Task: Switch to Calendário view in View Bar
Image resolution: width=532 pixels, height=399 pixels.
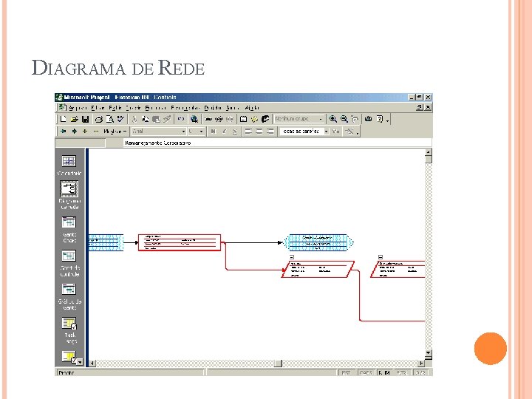Action: coord(69,165)
